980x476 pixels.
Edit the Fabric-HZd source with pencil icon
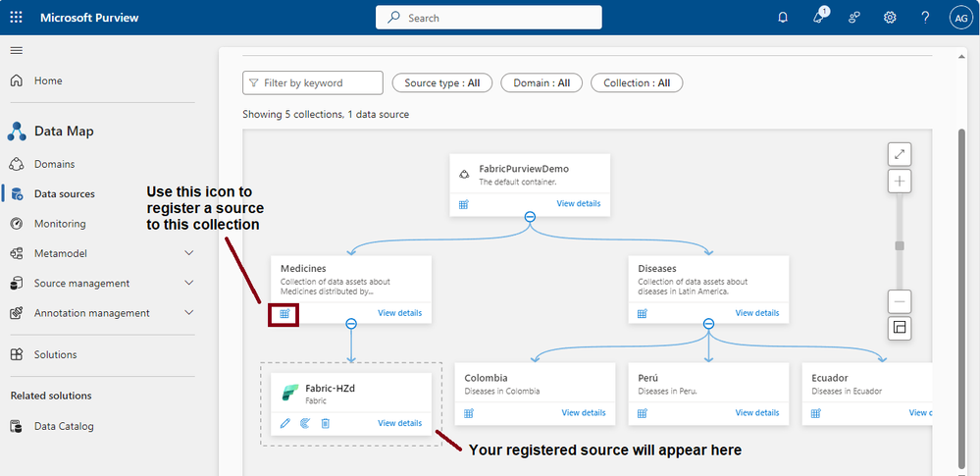285,423
